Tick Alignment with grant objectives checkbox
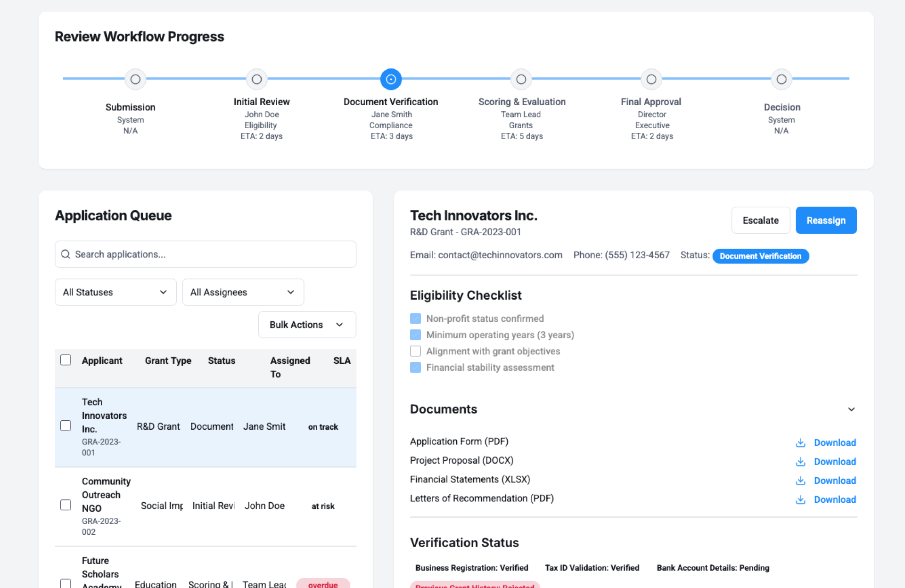905x588 pixels. (x=415, y=351)
